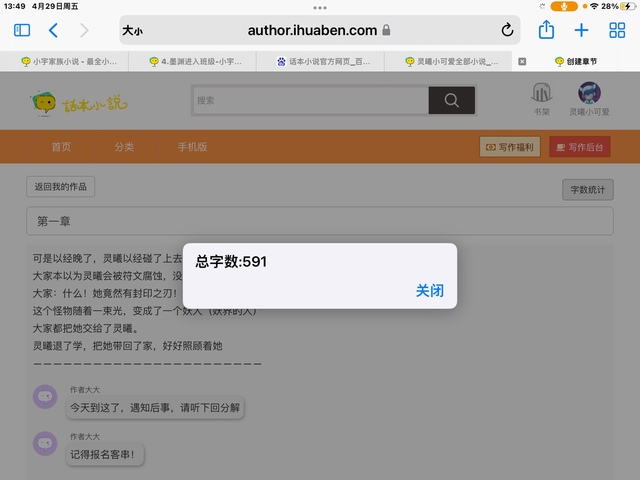Image resolution: width=640 pixels, height=480 pixels.
Task: Click the 写作后台 button
Action: click(x=579, y=147)
